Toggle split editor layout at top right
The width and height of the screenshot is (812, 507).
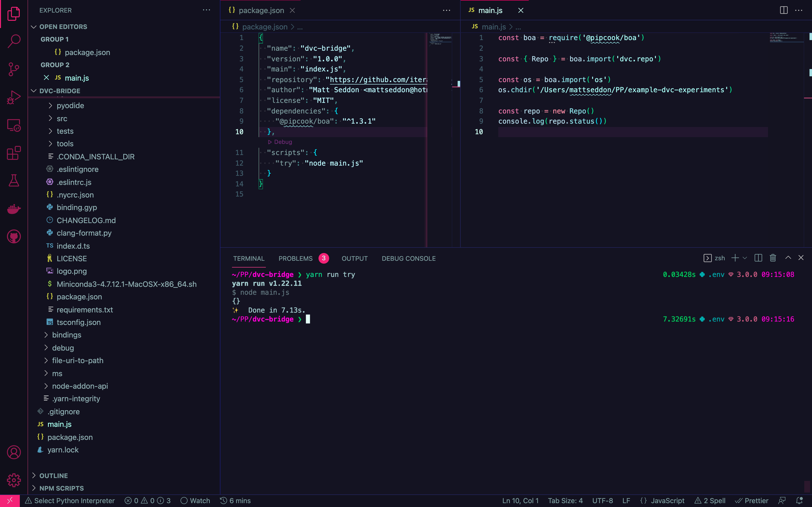(783, 10)
